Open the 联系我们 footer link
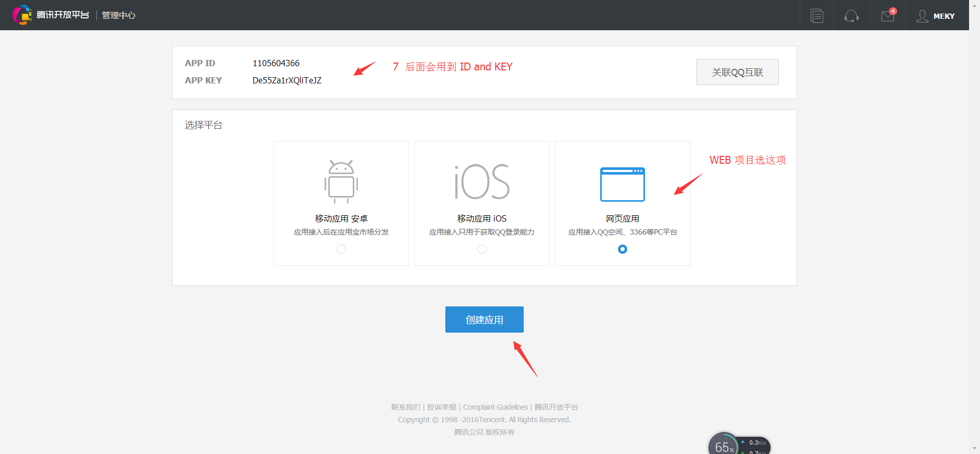The image size is (980, 454). 406,407
